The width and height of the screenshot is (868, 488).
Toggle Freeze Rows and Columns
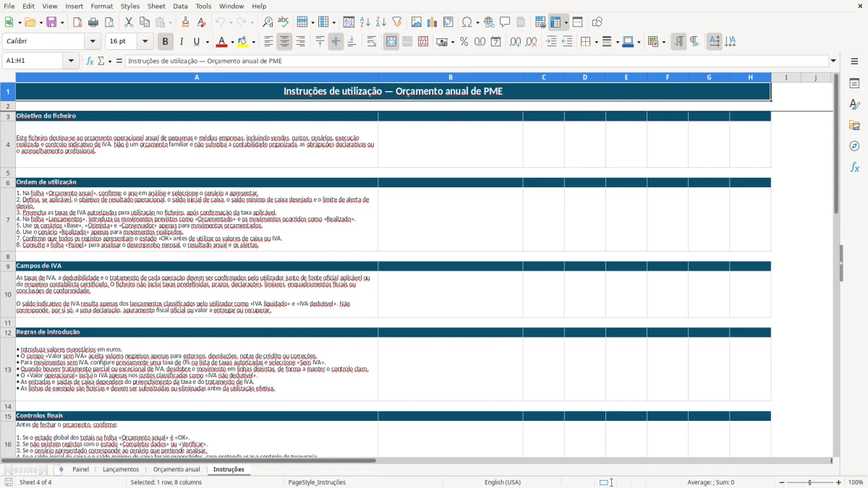556,22
